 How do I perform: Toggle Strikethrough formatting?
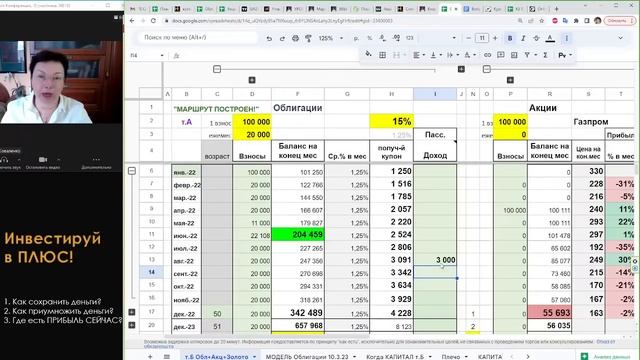(x=536, y=38)
